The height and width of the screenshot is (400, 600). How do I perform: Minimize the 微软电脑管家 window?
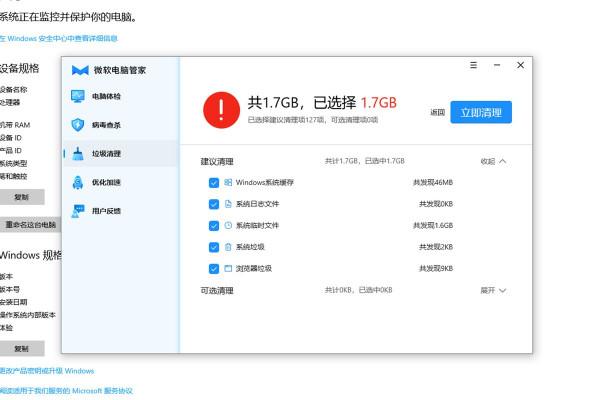(497, 65)
